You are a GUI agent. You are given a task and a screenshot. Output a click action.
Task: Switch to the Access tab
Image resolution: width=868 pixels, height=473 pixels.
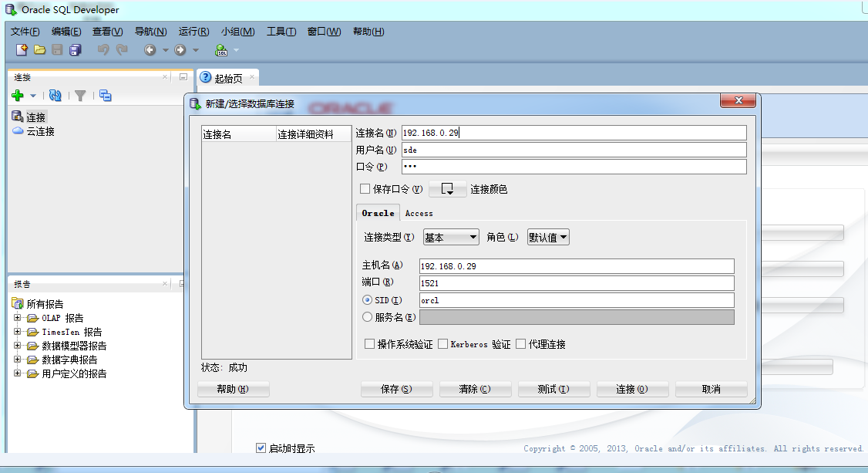tap(418, 213)
